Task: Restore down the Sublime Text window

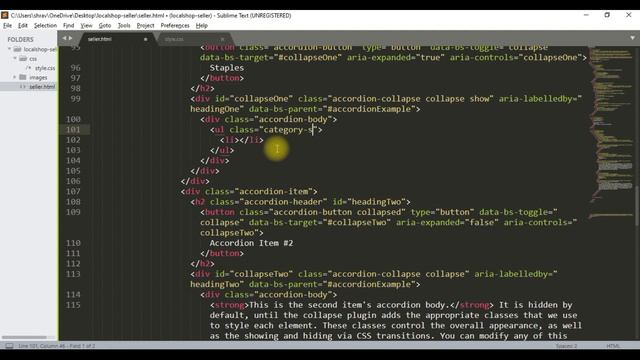Action: pyautogui.click(x=607, y=15)
